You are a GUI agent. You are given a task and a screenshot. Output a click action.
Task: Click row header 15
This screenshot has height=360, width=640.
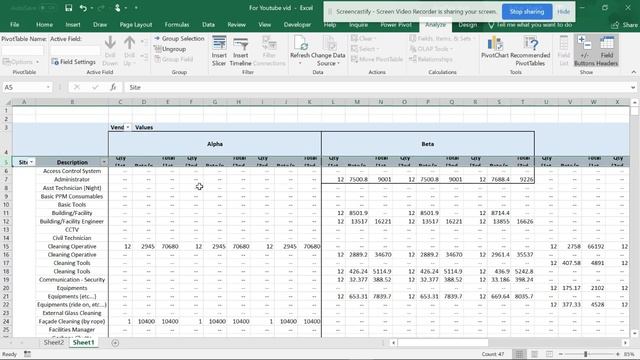(6, 247)
